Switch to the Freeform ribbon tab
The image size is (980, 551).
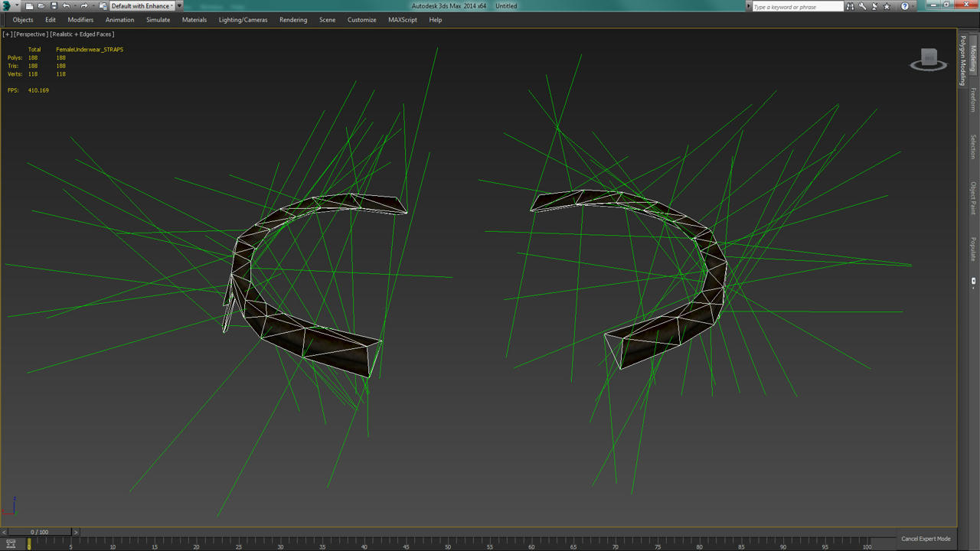click(973, 99)
